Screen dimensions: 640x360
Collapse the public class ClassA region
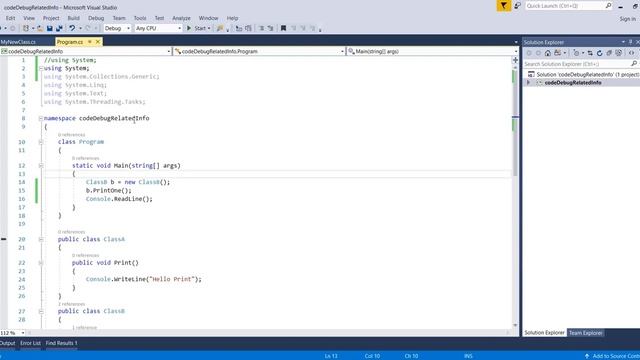coord(41,239)
